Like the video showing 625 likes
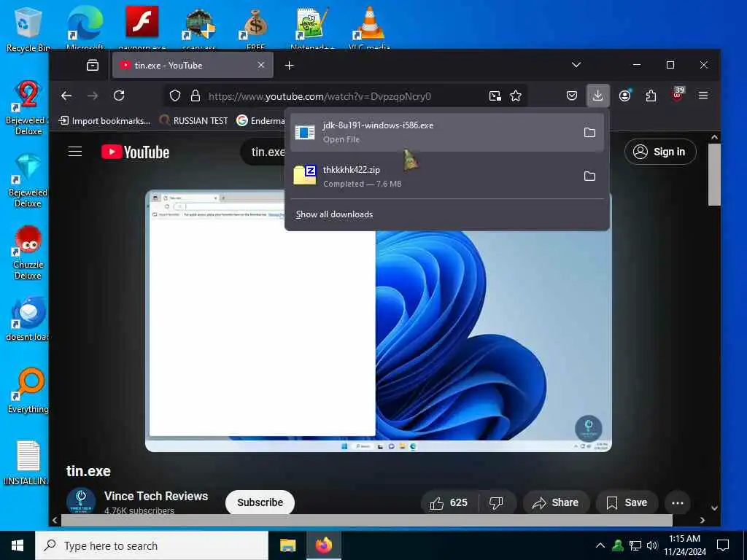The image size is (747, 560). click(x=449, y=502)
